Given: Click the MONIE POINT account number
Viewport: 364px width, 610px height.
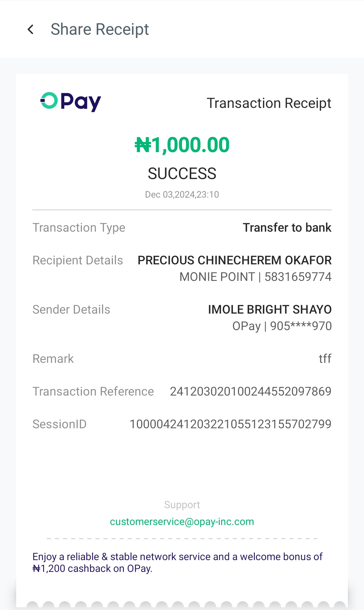Looking at the screenshot, I should (x=298, y=277).
